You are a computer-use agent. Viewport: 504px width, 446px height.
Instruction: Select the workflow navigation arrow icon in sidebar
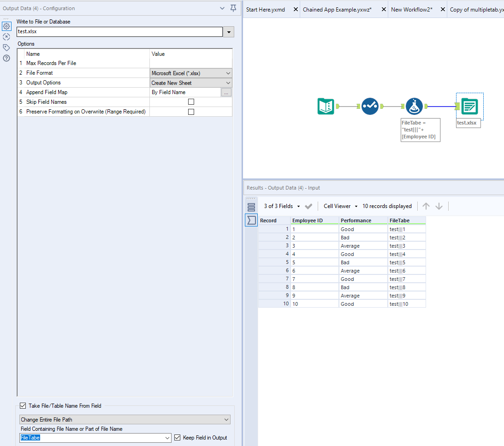coord(6,36)
